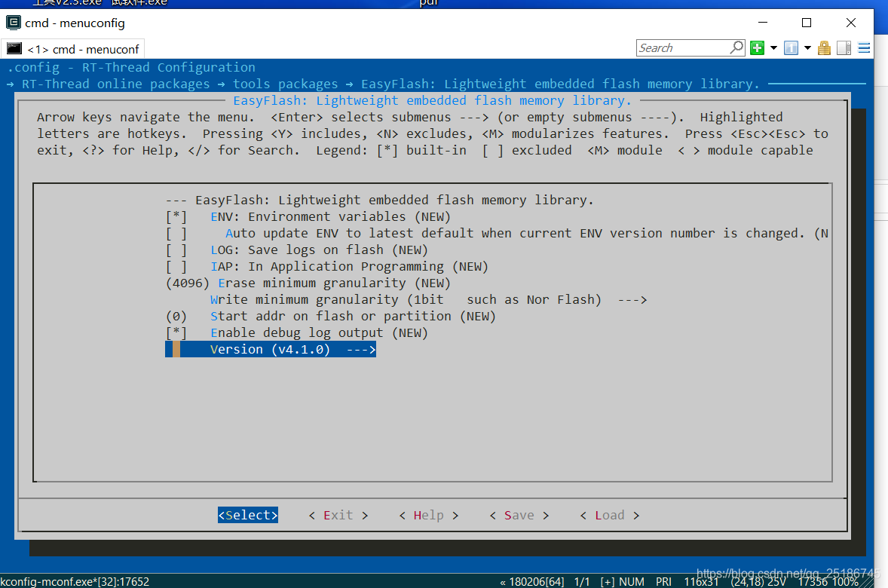Image resolution: width=888 pixels, height=588 pixels.
Task: Open new console options dropdown arrow
Action: click(x=773, y=48)
